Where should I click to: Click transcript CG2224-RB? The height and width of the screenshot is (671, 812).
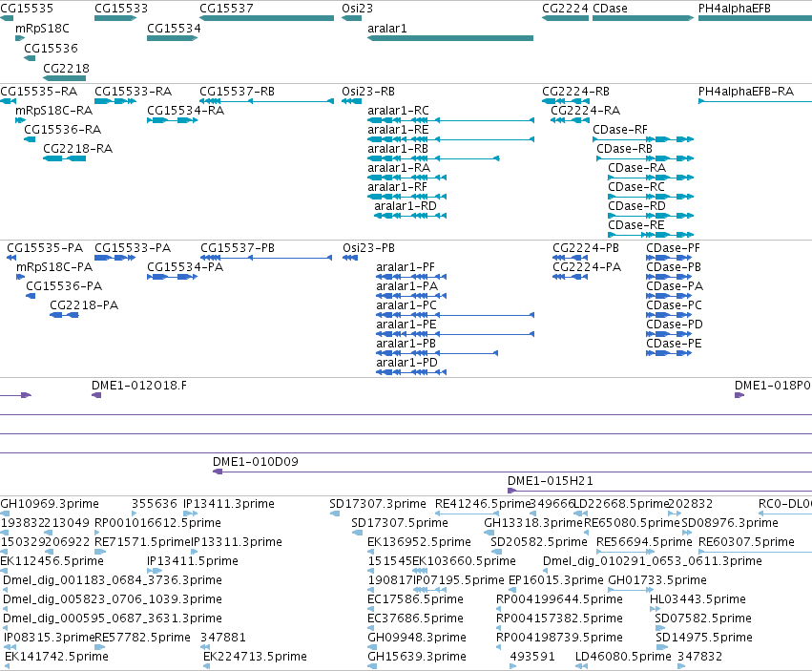tap(566, 101)
